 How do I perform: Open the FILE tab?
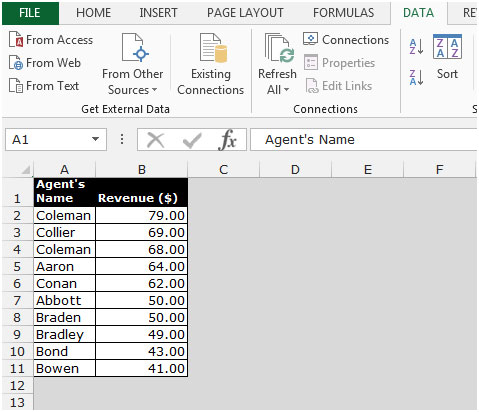(x=30, y=13)
